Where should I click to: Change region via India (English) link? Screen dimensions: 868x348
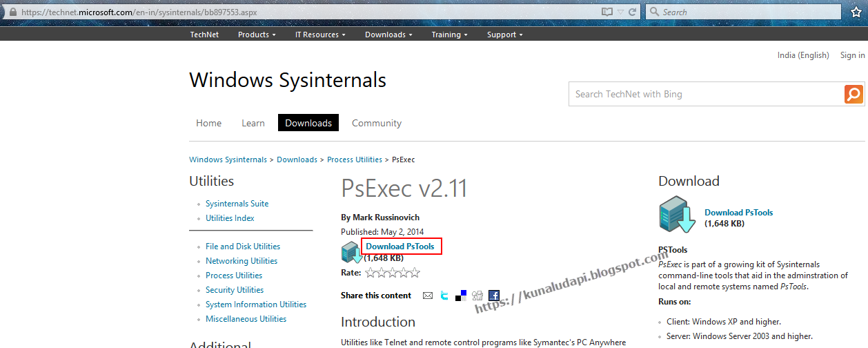(x=803, y=55)
